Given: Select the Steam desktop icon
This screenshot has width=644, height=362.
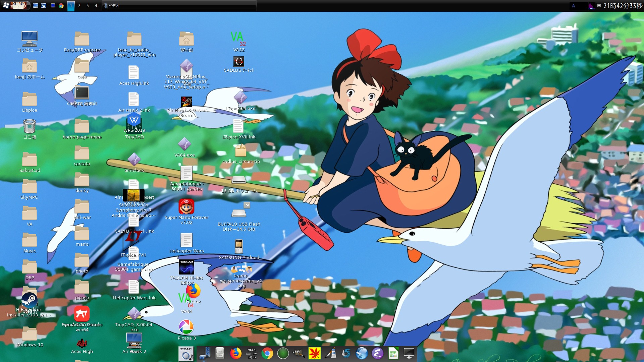Looking at the screenshot, I should 30,299.
